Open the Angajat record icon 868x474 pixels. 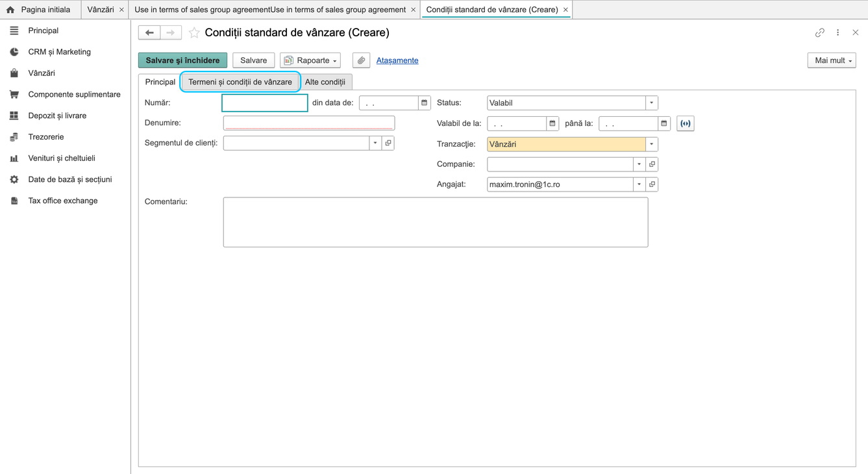(652, 184)
